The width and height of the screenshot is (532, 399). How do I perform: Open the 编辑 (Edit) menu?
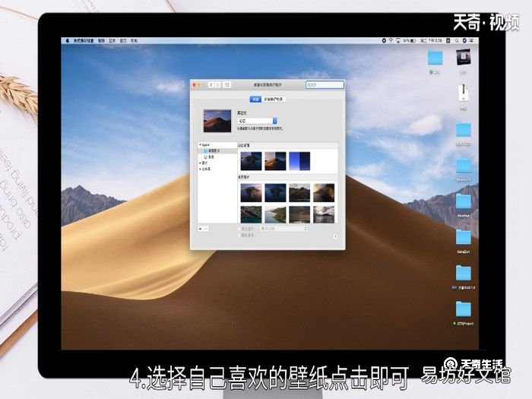(101, 40)
